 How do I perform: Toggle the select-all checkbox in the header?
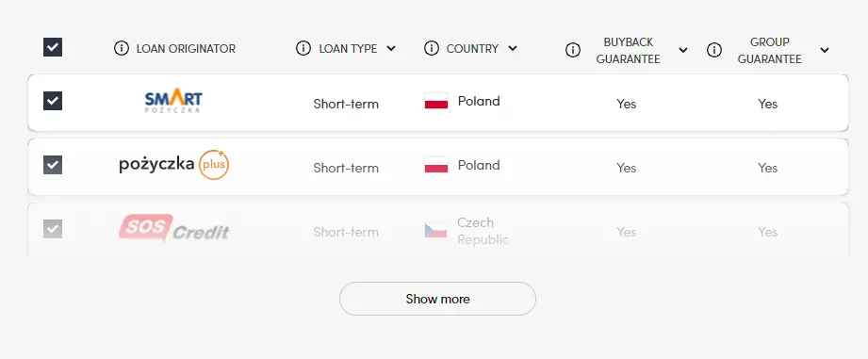pos(53,47)
